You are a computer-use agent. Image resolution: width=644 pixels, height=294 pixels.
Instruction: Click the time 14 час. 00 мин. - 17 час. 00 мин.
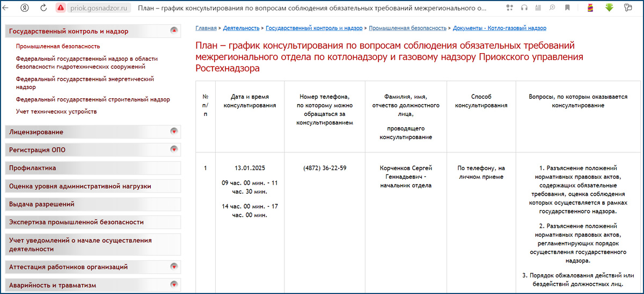pyautogui.click(x=250, y=211)
